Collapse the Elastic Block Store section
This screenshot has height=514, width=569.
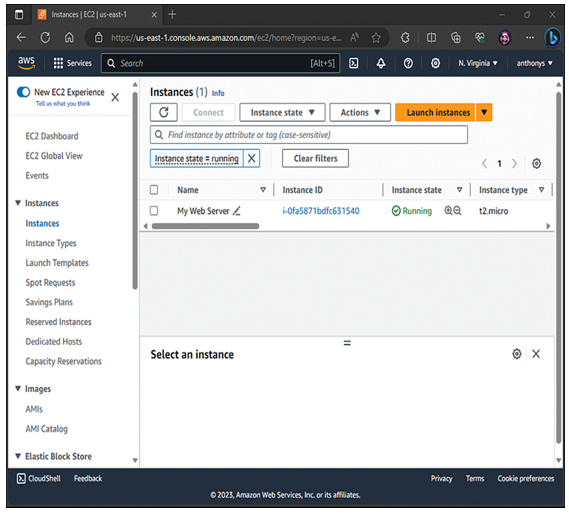coord(18,456)
